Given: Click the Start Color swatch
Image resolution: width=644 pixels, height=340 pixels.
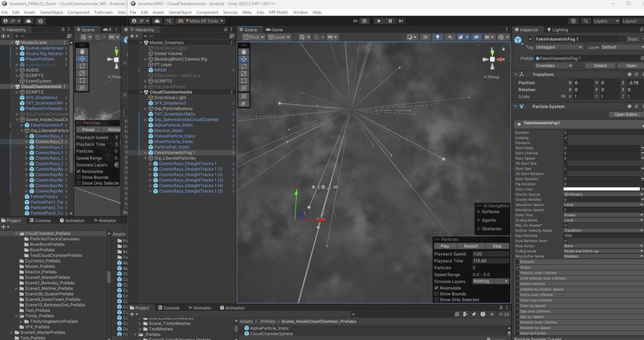Looking at the screenshot, I should (x=601, y=189).
